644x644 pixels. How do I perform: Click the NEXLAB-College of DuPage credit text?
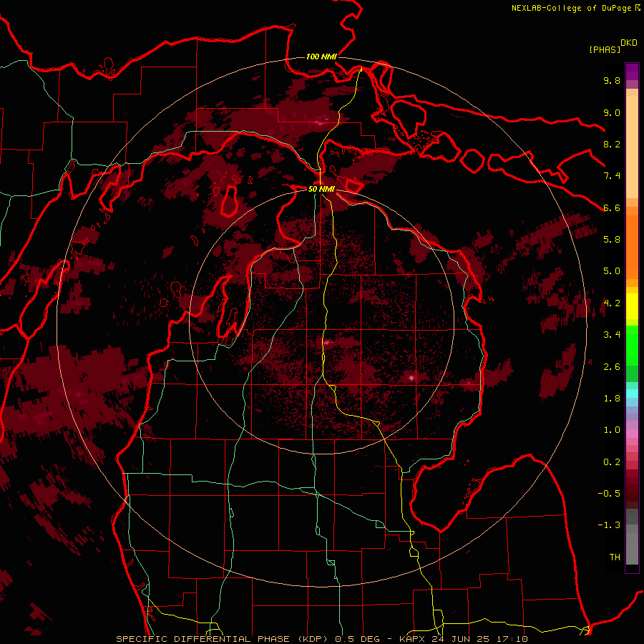coord(572,8)
